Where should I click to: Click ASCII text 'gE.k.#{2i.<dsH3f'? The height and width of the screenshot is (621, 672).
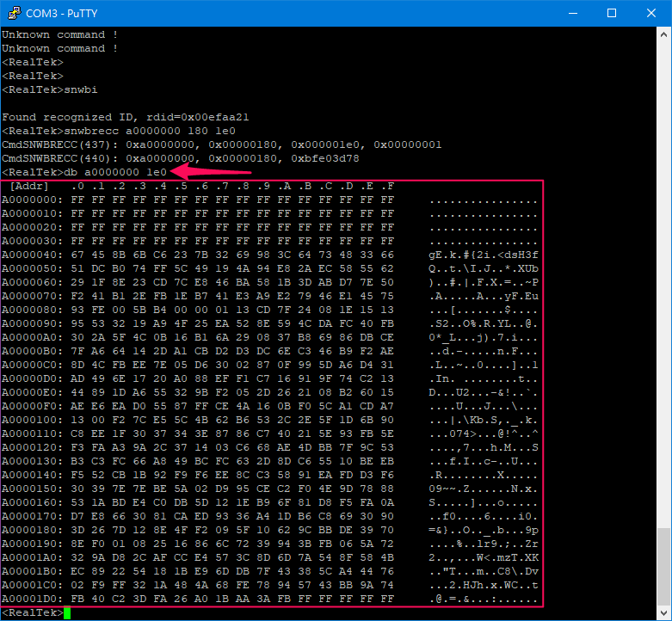(484, 255)
